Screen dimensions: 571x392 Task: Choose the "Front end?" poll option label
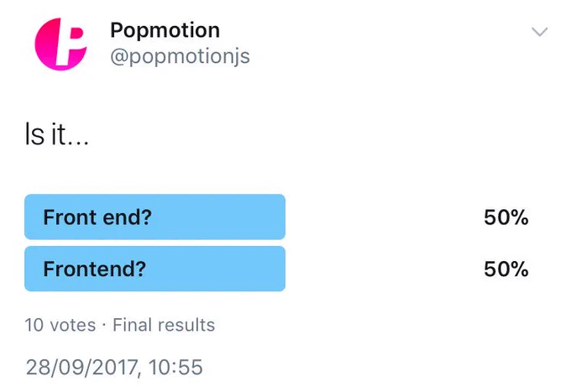pyautogui.click(x=97, y=217)
